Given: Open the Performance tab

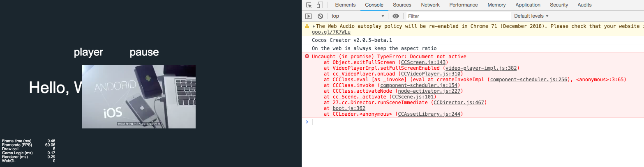Looking at the screenshot, I should click(x=464, y=5).
